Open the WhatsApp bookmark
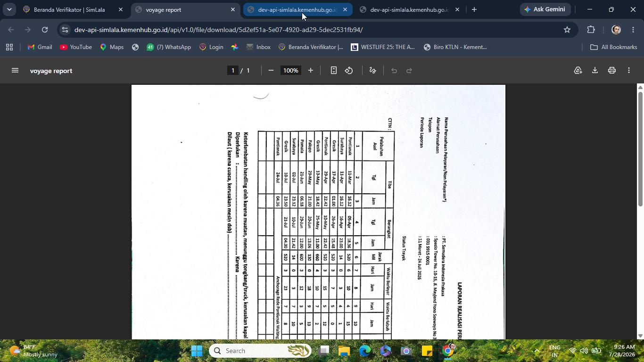The width and height of the screenshot is (644, 362). (169, 47)
